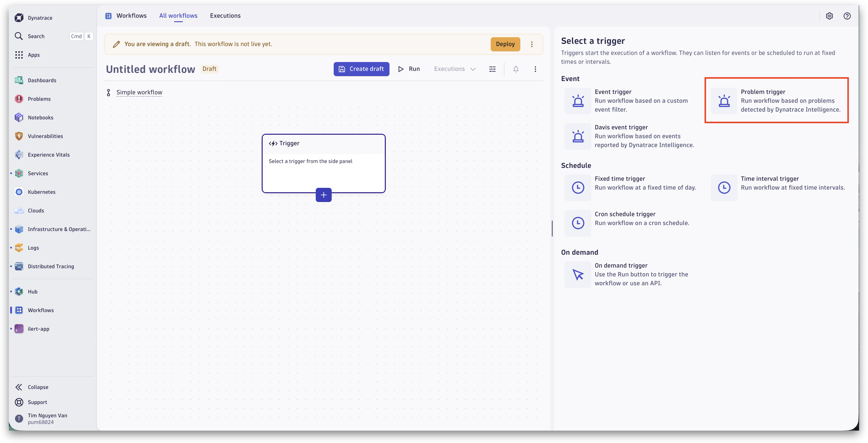Screen dimensions: 868x443
Task: Click the Deploy button
Action: pos(505,44)
